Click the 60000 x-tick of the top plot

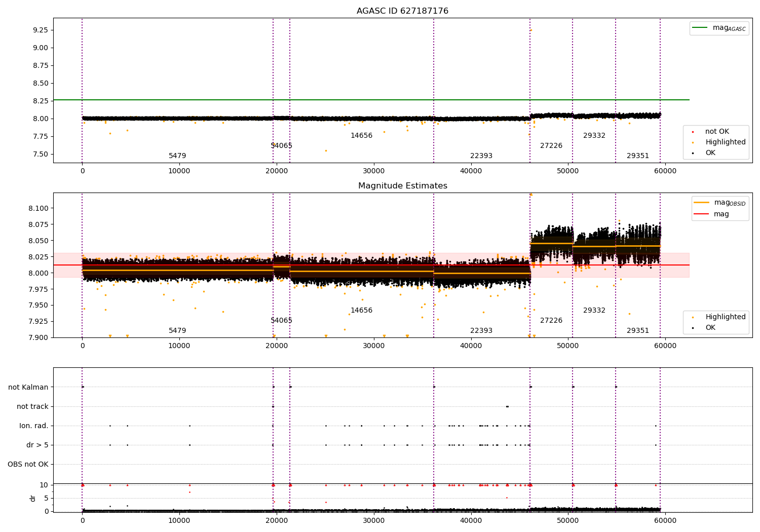(665, 171)
